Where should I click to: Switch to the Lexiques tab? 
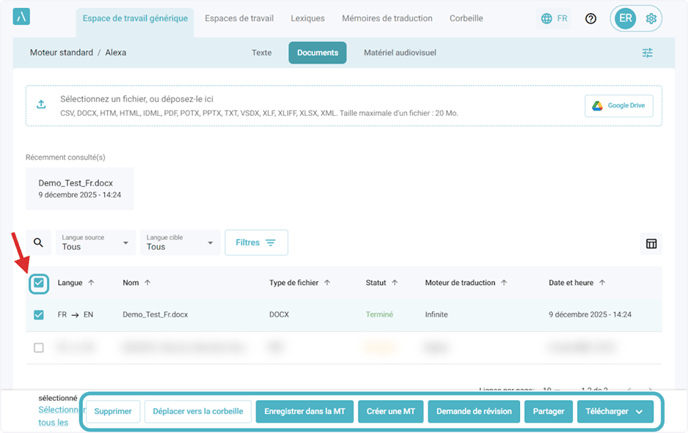tap(307, 19)
